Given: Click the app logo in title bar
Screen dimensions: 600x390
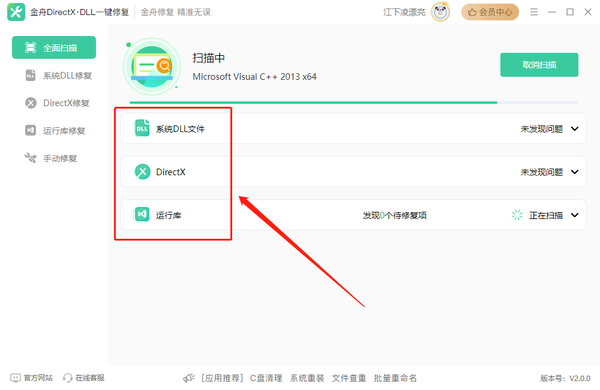Looking at the screenshot, I should pyautogui.click(x=16, y=12).
